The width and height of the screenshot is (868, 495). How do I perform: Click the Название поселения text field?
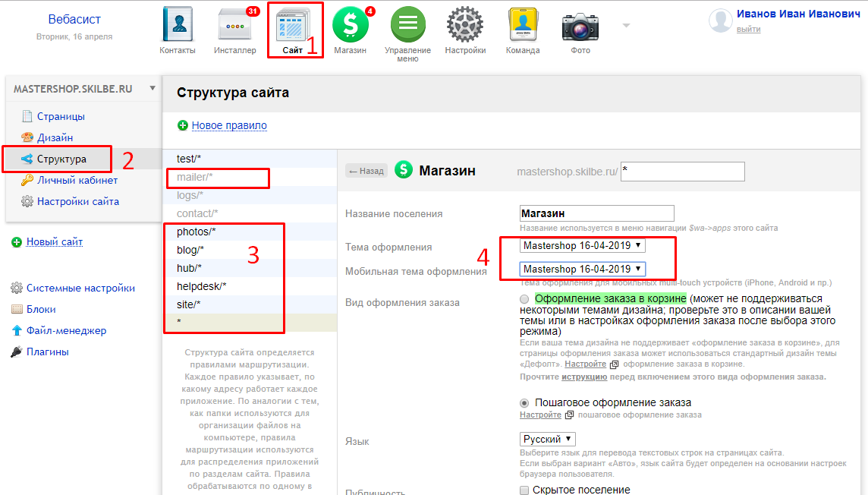[x=596, y=213]
